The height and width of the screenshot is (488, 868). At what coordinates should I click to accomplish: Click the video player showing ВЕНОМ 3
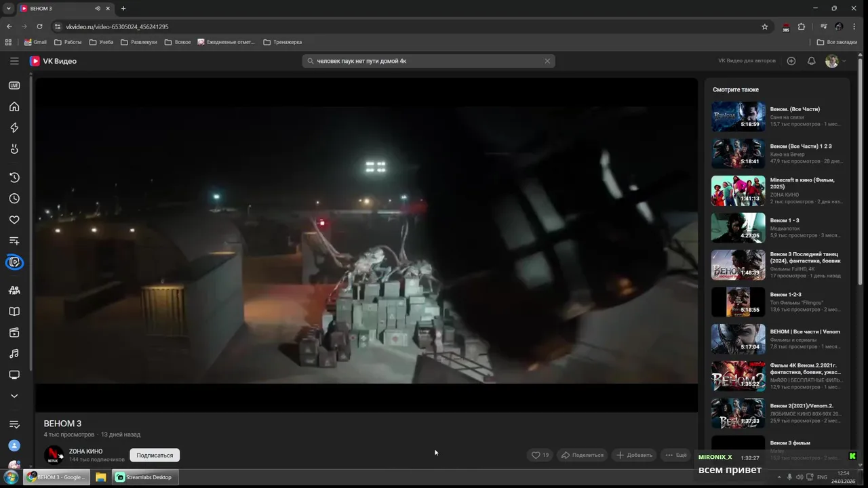pos(366,245)
